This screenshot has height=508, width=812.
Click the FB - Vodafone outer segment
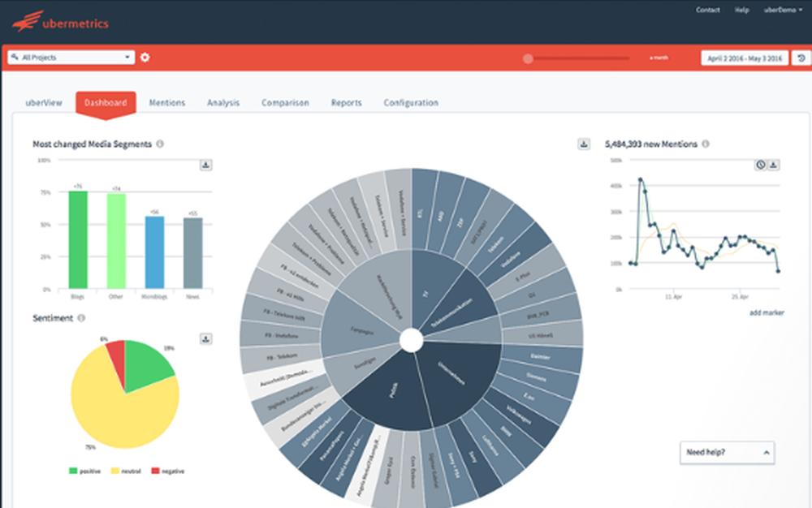click(x=281, y=335)
